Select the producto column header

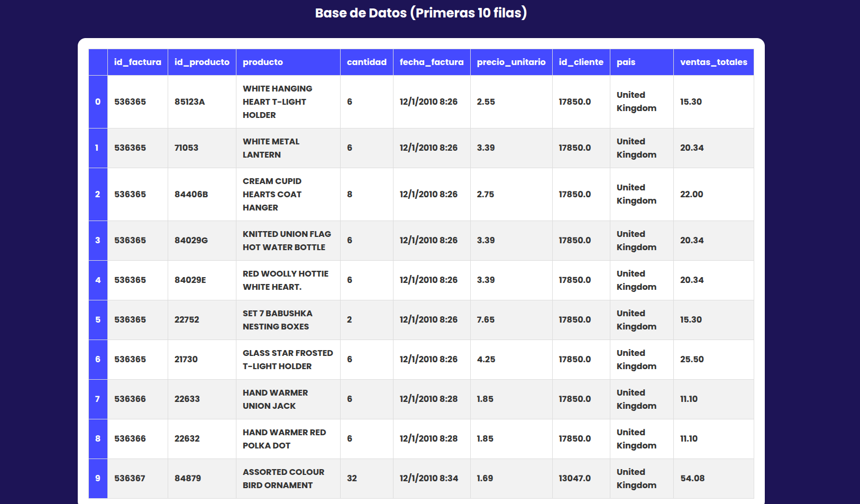288,62
